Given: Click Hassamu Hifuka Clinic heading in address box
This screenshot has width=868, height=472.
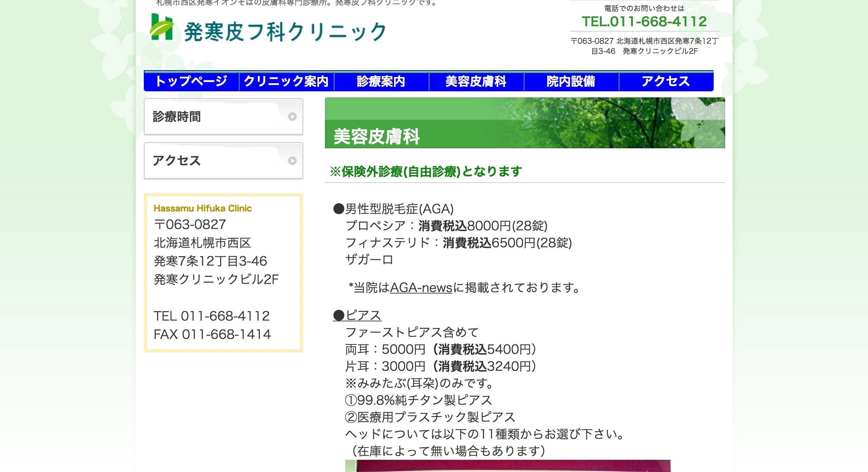Looking at the screenshot, I should click(202, 208).
